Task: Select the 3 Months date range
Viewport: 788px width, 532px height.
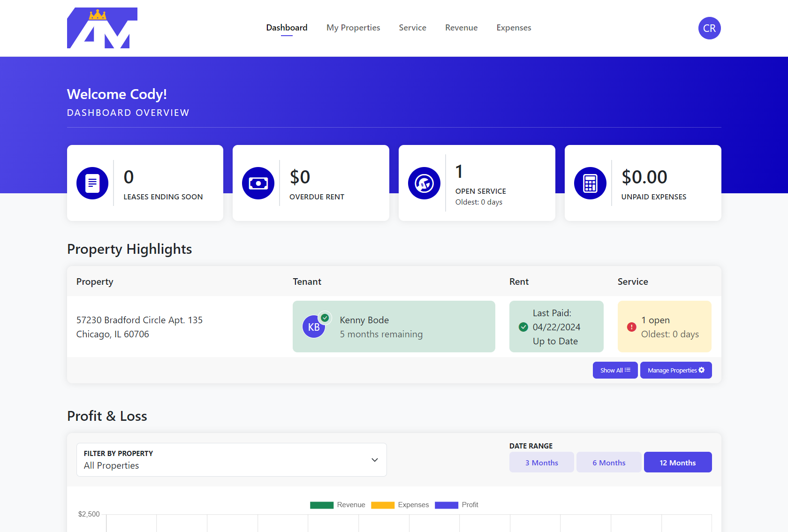Action: click(541, 463)
